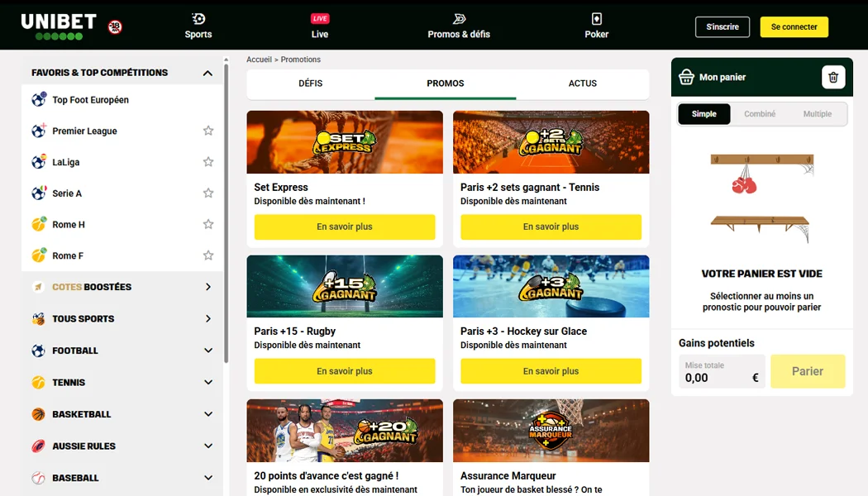Click the Parier button
868x496 pixels.
click(808, 371)
